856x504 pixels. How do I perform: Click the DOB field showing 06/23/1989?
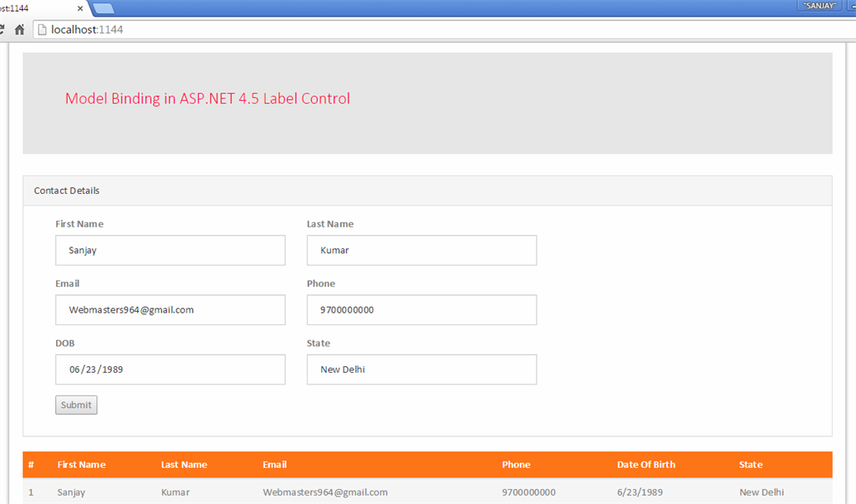tap(170, 369)
